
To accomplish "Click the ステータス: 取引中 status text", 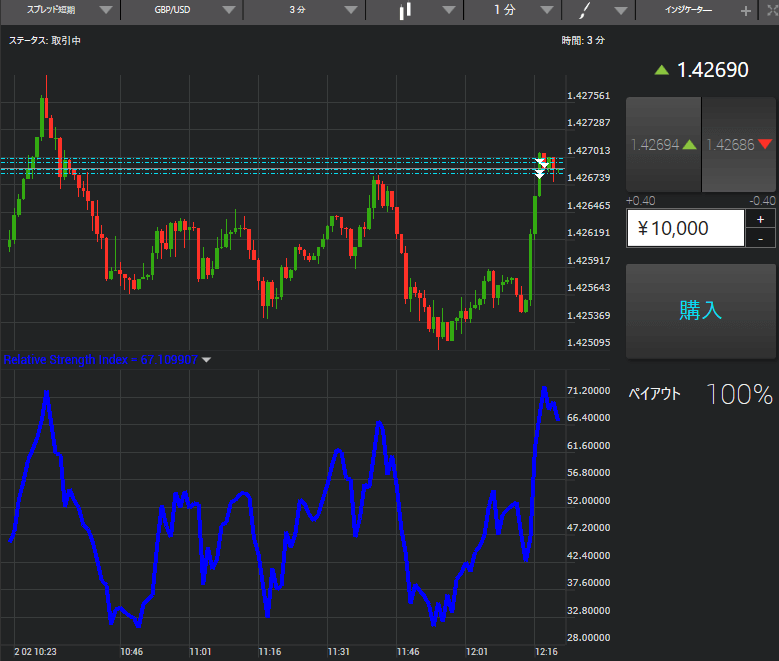I will pyautogui.click(x=45, y=40).
